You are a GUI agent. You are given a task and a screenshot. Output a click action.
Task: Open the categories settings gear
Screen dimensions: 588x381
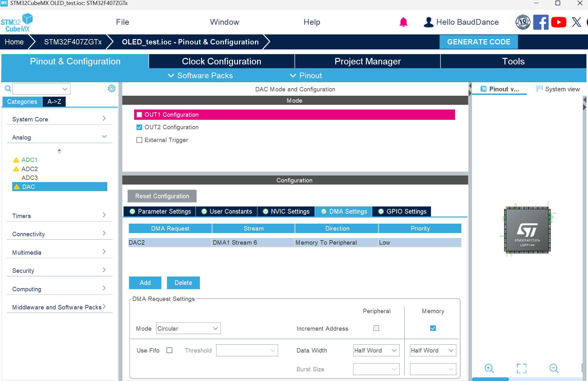tap(112, 89)
